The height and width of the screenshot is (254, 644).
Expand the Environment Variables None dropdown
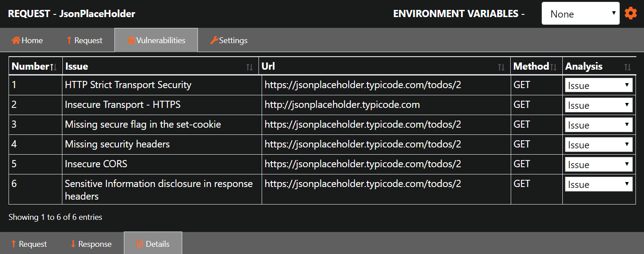(581, 13)
